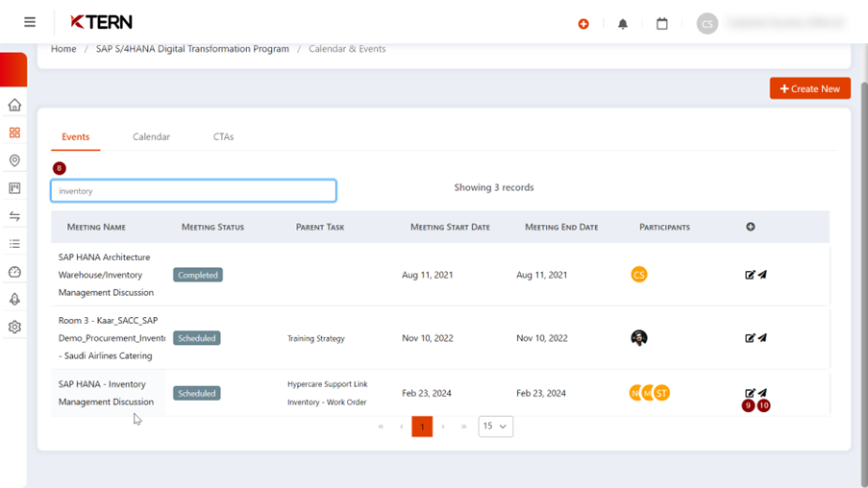
Task: Click the KTERN logo
Action: coord(101,22)
